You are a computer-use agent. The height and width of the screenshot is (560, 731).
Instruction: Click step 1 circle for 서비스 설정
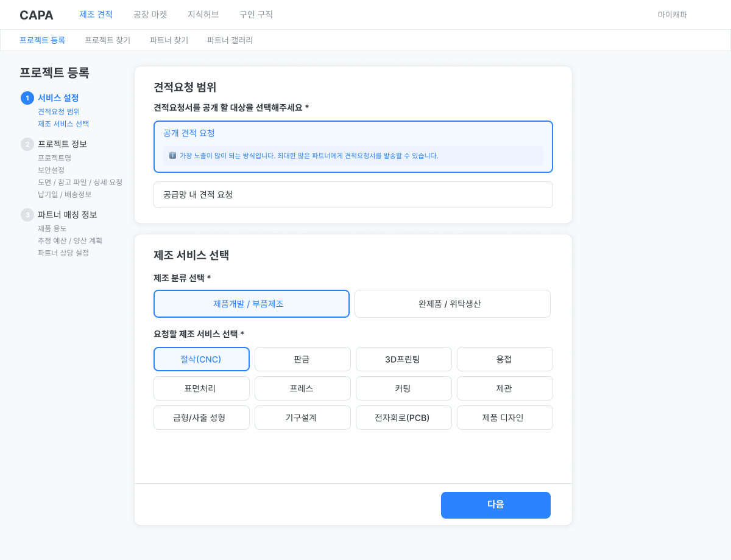[x=27, y=98]
